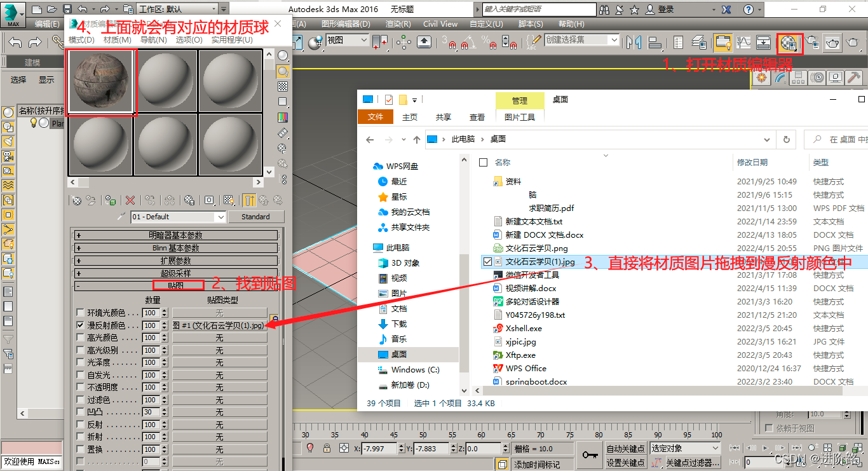Click the Align tool icon
This screenshot has height=471, width=868.
point(655,43)
